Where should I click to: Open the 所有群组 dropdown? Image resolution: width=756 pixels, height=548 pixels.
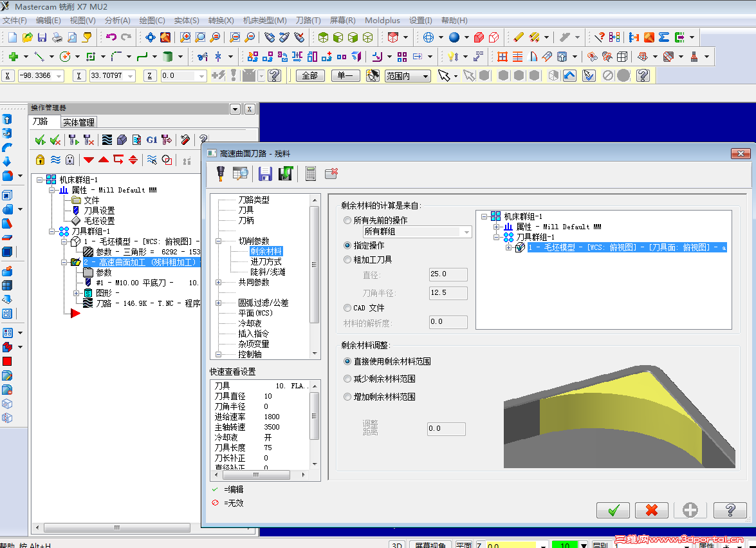pyautogui.click(x=417, y=232)
